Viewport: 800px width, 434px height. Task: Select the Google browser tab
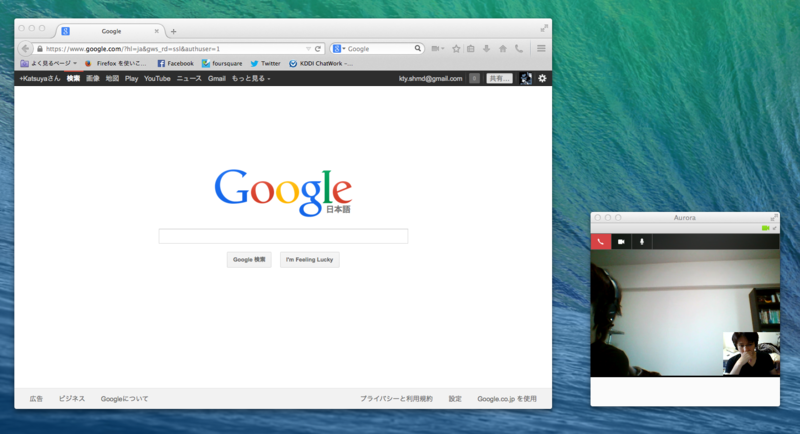[111, 31]
